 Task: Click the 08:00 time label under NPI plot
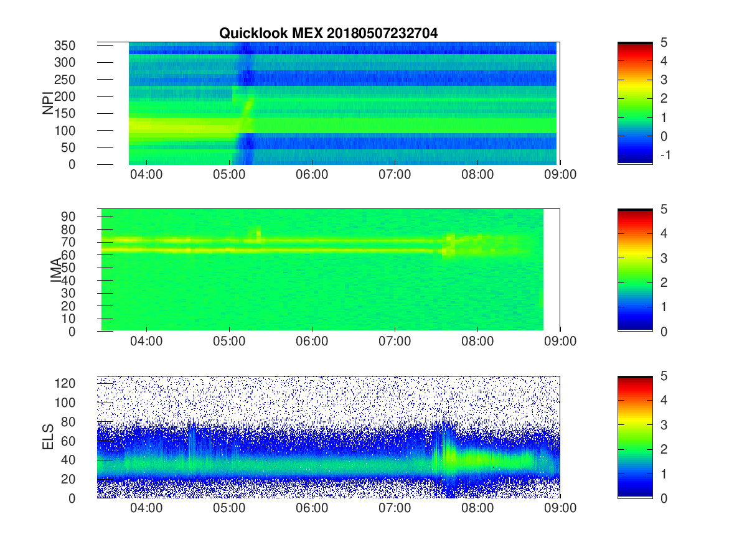477,175
